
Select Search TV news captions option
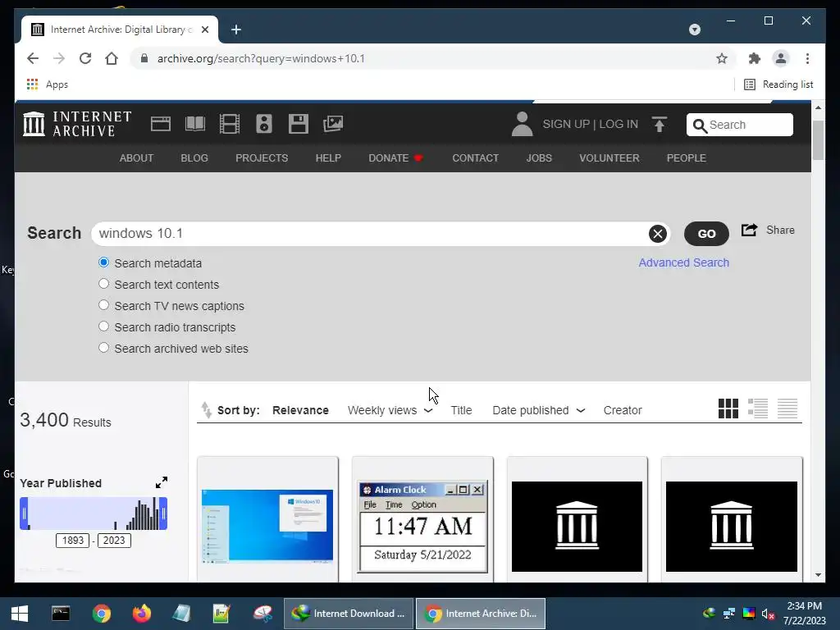tap(104, 305)
